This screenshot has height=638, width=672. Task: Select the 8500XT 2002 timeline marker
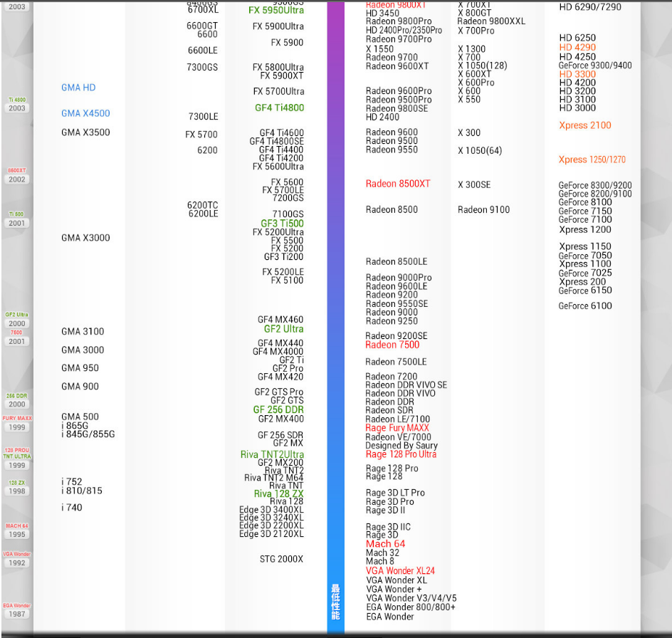tap(17, 176)
